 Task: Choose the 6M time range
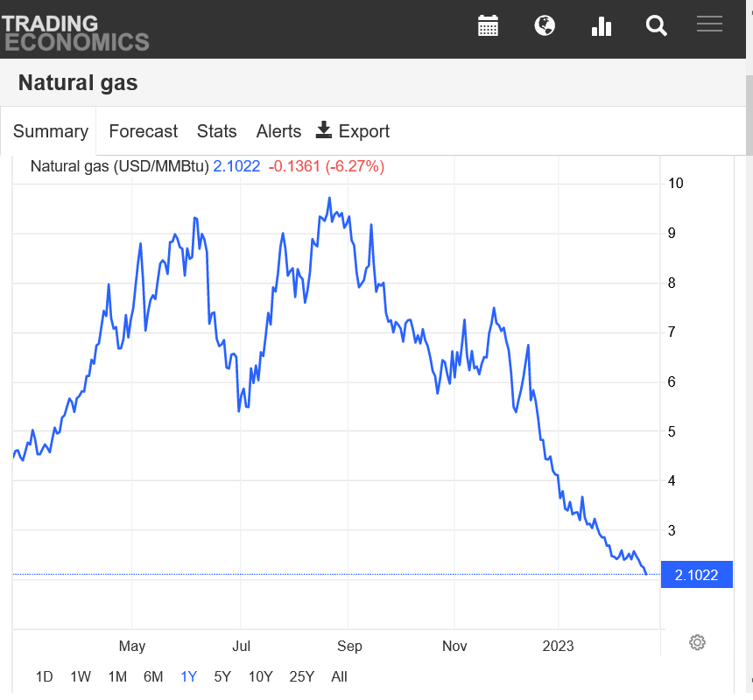pyautogui.click(x=153, y=676)
